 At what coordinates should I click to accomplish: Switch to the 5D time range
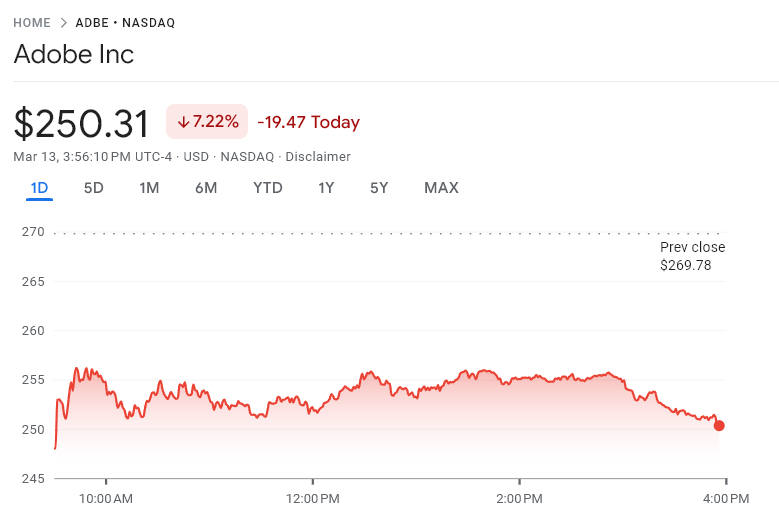click(94, 188)
